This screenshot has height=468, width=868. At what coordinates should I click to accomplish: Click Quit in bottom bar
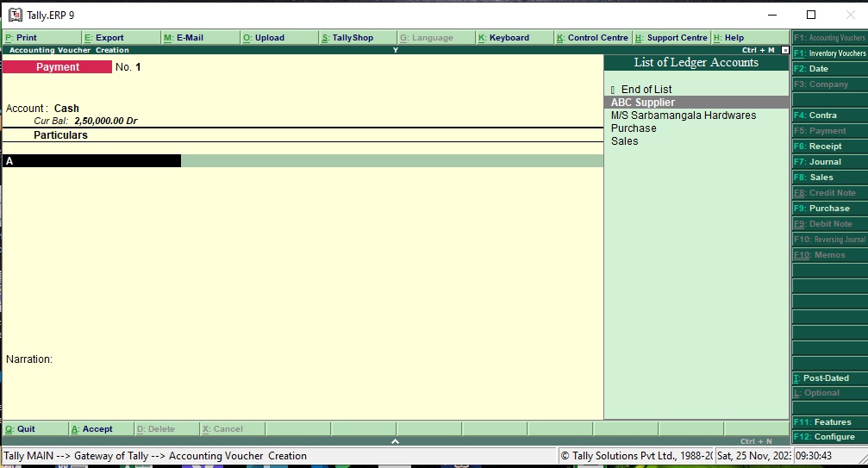(x=35, y=428)
